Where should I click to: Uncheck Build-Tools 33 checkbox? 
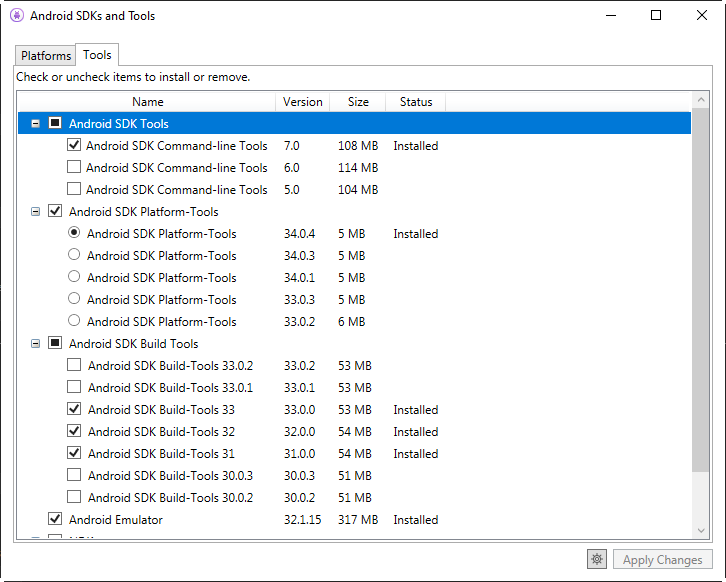[x=74, y=409]
